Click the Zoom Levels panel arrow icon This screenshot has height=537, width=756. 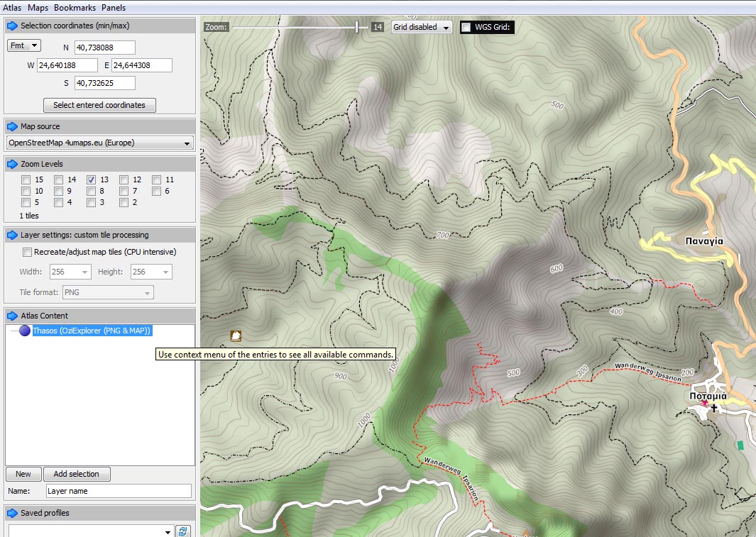pos(12,165)
